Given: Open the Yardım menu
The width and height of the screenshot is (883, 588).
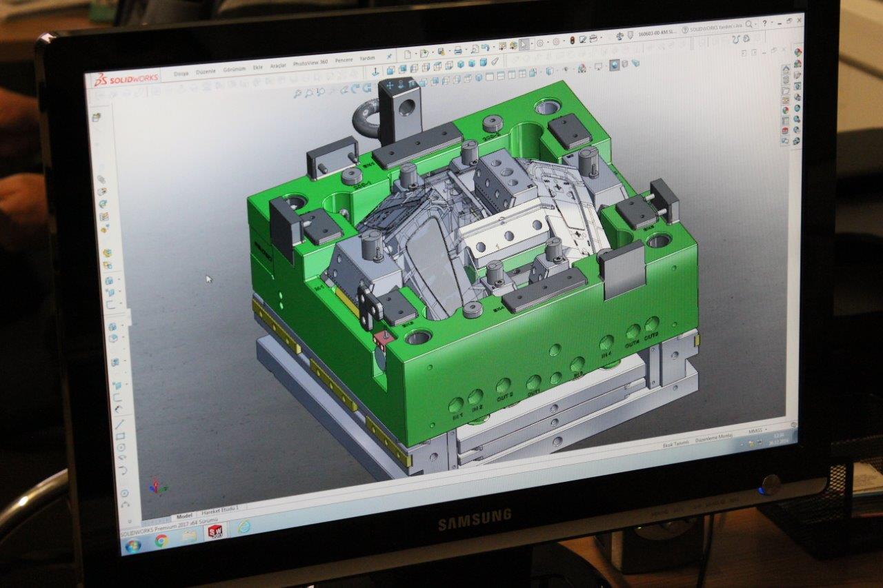Looking at the screenshot, I should [367, 58].
